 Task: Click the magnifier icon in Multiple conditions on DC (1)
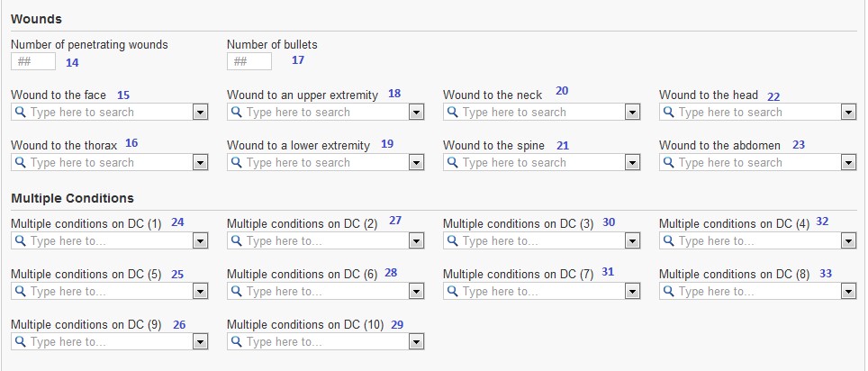tap(21, 241)
